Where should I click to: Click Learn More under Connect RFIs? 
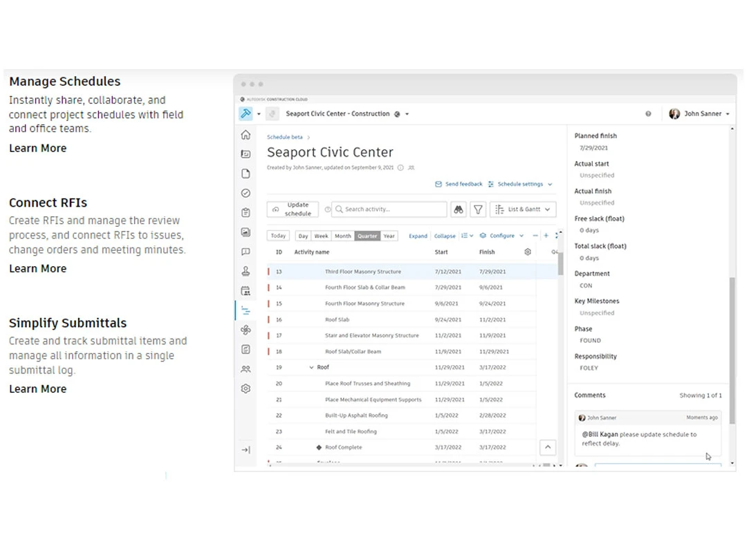pyautogui.click(x=37, y=268)
